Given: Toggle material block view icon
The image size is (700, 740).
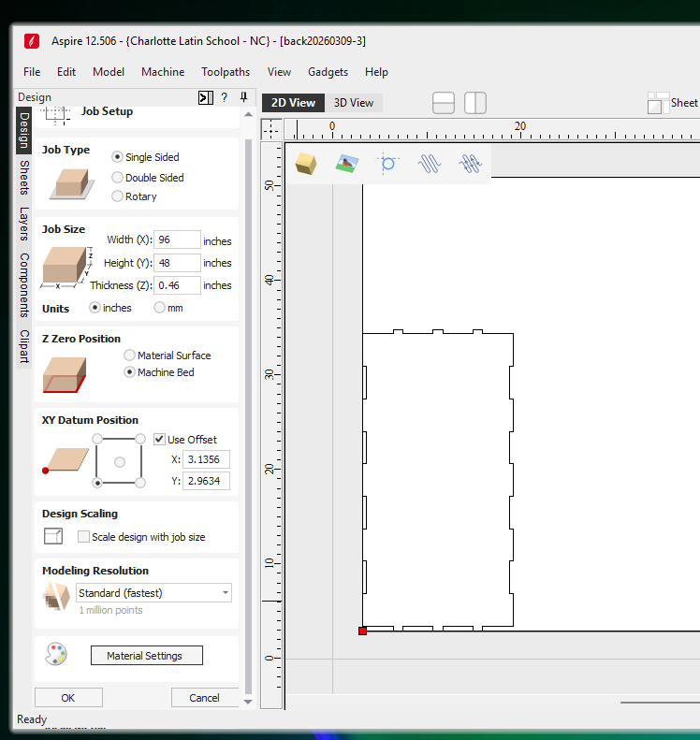Looking at the screenshot, I should [x=306, y=164].
